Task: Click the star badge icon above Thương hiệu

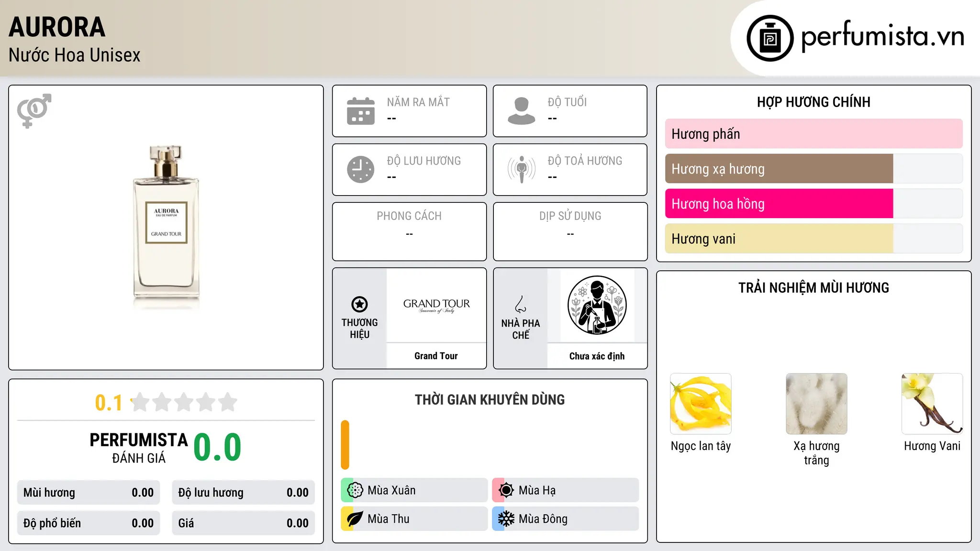Action: pos(359,304)
